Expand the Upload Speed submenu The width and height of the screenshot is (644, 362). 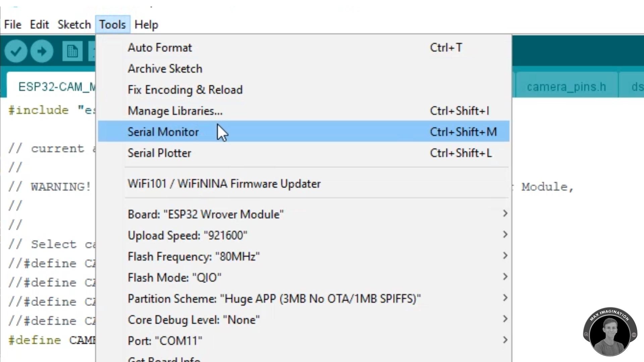pyautogui.click(x=505, y=235)
